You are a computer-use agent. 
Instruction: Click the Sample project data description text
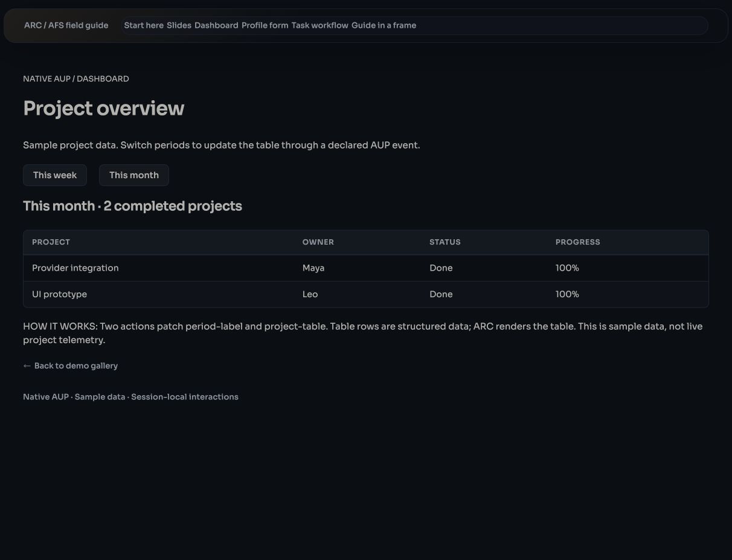(221, 145)
